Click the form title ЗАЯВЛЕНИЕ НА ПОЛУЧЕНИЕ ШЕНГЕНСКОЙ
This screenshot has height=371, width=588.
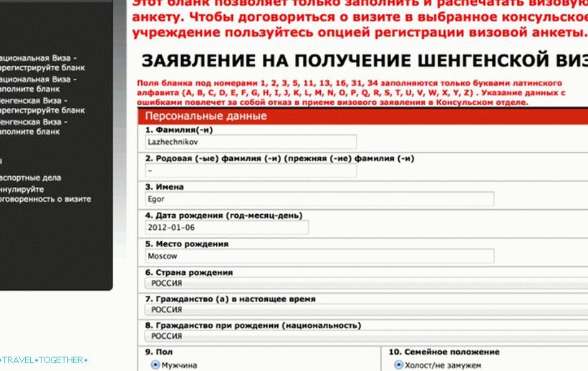[x=365, y=61]
